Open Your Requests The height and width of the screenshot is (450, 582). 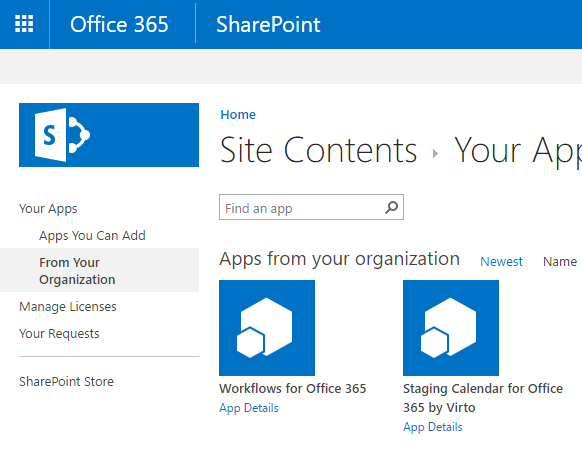point(59,333)
